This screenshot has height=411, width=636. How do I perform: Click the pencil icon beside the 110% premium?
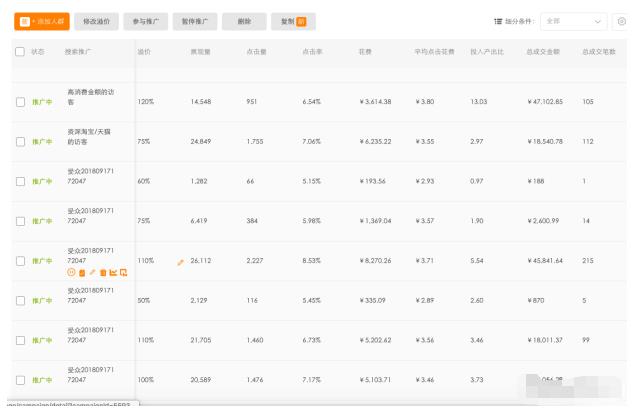coord(181,262)
